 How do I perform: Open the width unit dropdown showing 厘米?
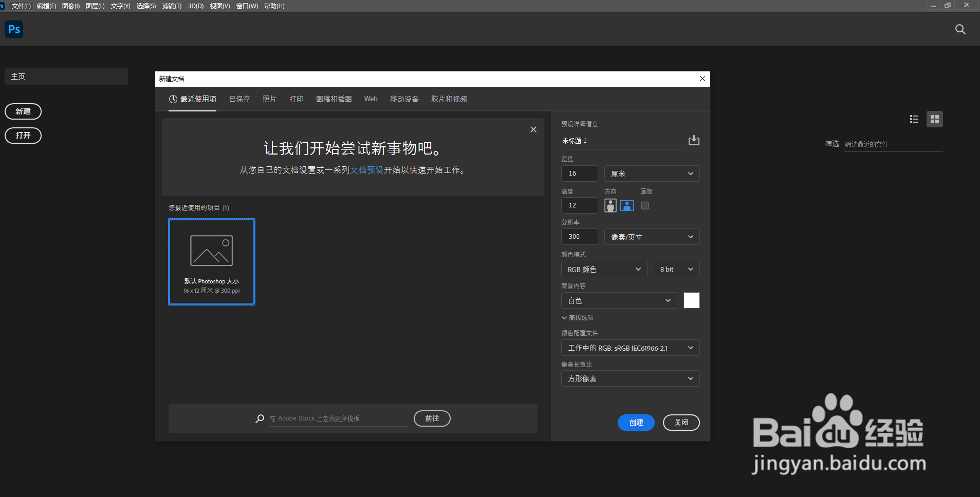(651, 174)
